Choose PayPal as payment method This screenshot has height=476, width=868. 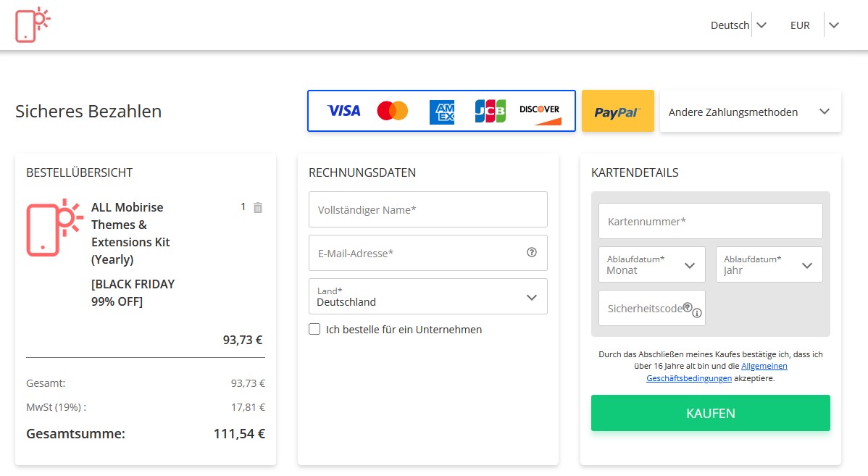pyautogui.click(x=618, y=112)
